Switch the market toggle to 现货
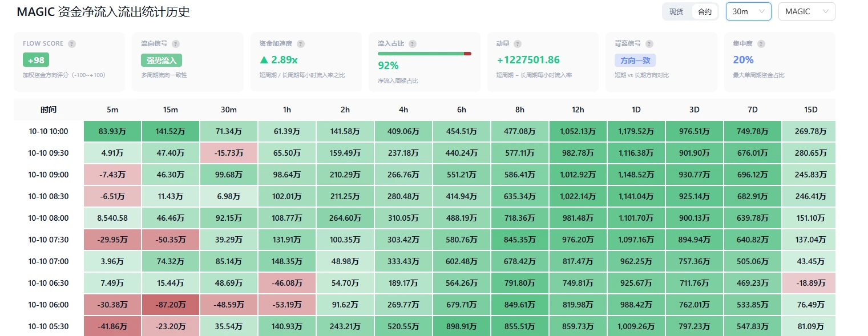 [x=676, y=11]
